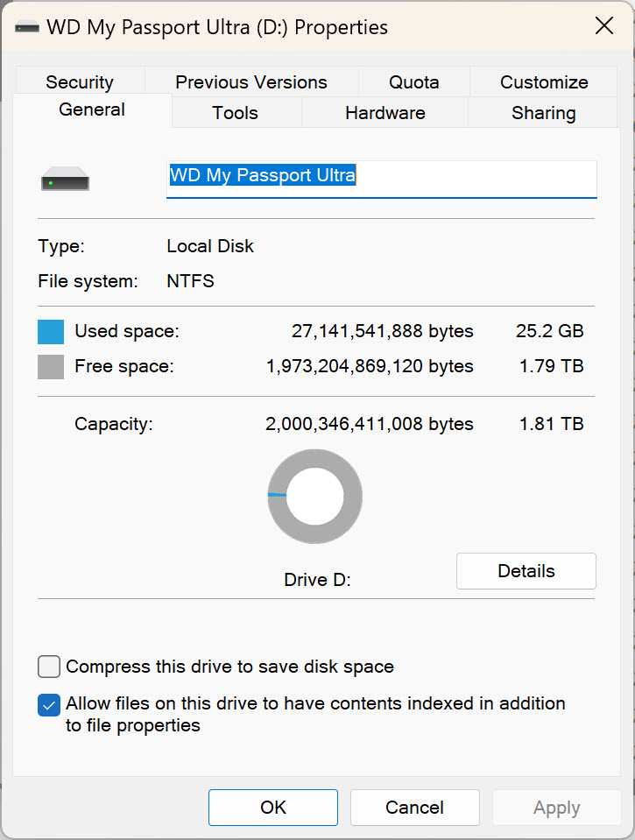Select the General tab

point(92,109)
